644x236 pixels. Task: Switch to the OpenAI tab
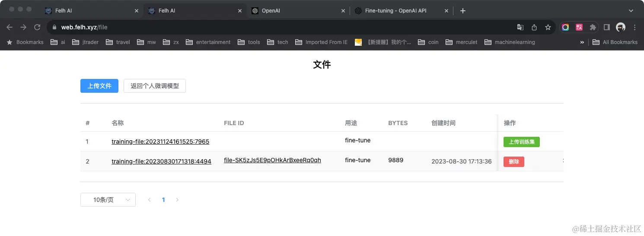298,11
